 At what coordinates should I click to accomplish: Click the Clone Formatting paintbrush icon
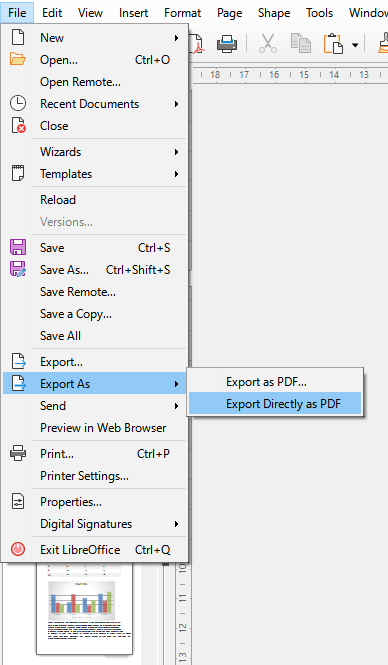pos(383,44)
